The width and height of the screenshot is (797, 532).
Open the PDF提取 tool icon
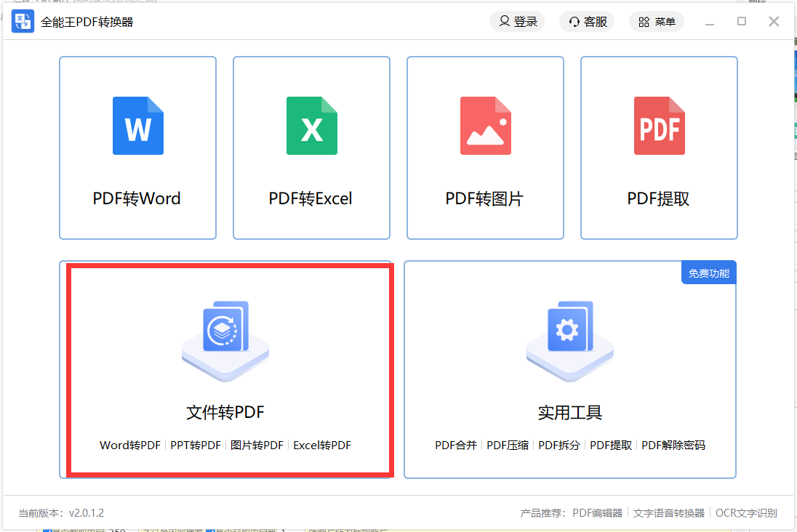659,126
